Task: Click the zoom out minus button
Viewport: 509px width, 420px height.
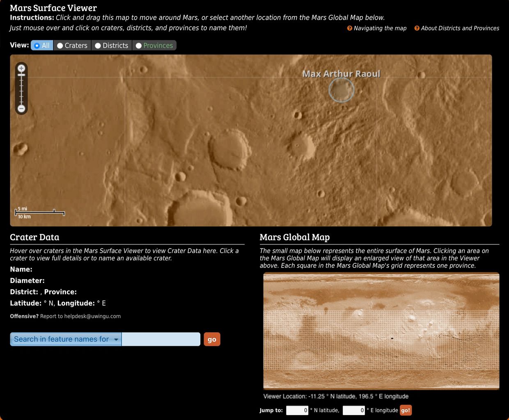Action: coord(21,109)
